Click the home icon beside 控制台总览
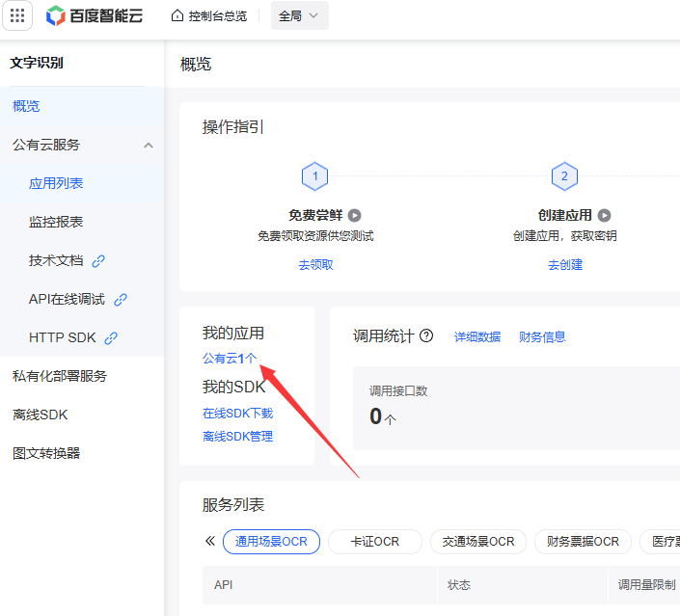The image size is (680, 616). tap(177, 15)
